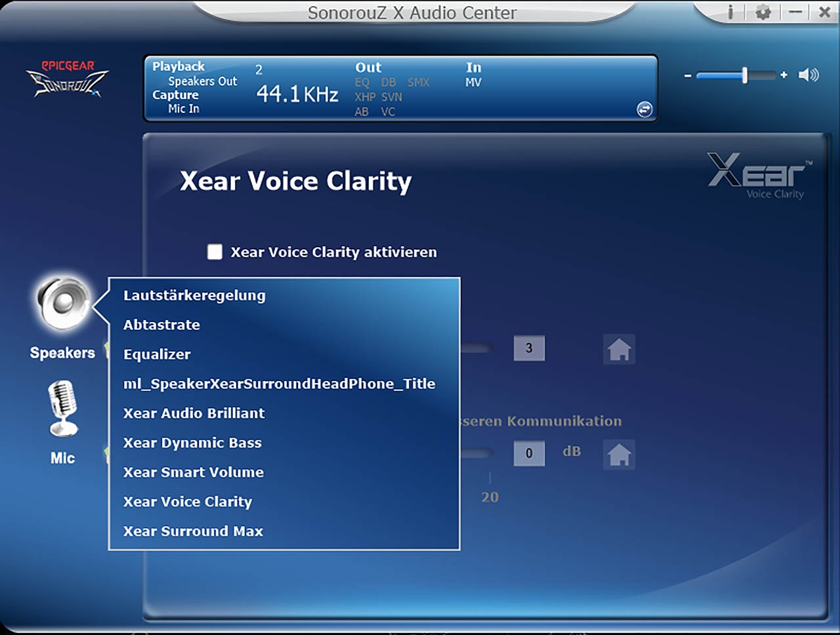Click the plus volume increase icon
Image resolution: width=840 pixels, height=635 pixels.
tap(784, 75)
